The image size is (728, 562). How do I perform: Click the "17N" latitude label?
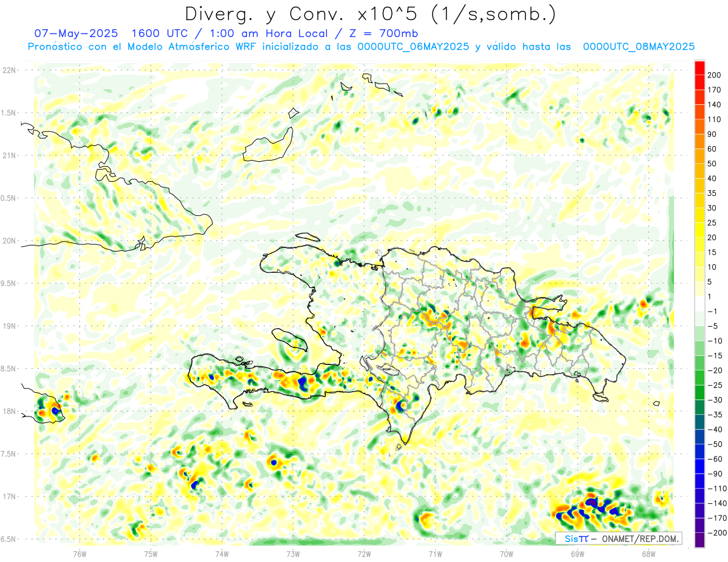tap(9, 497)
